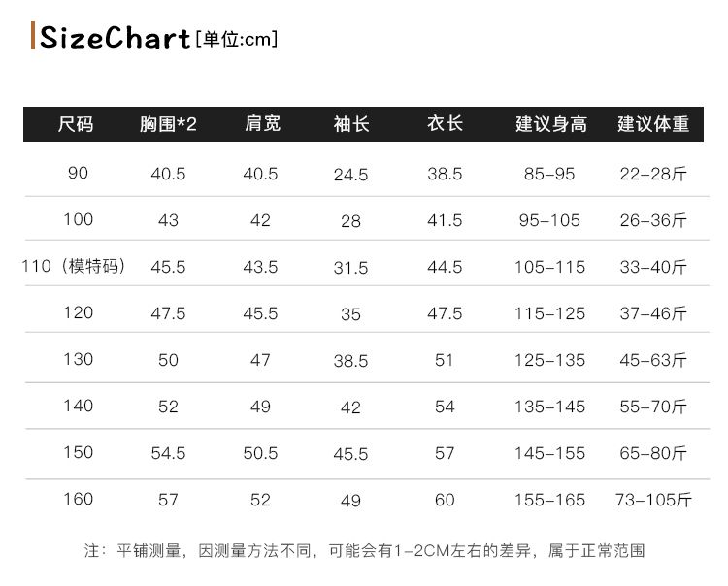The width and height of the screenshot is (728, 586).
Task: Select the 建议体重 column header
Action: click(x=653, y=124)
